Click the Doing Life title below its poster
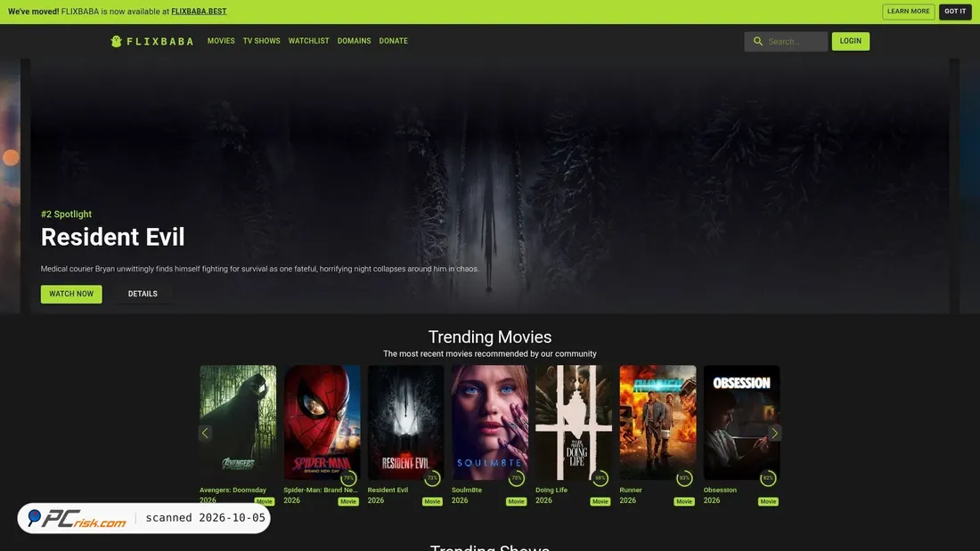Image resolution: width=980 pixels, height=551 pixels. 551,490
